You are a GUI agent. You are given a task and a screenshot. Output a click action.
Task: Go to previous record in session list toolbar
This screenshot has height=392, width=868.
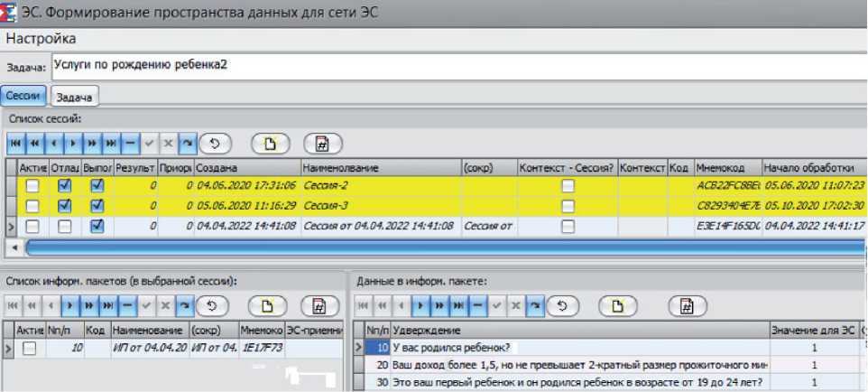click(53, 144)
